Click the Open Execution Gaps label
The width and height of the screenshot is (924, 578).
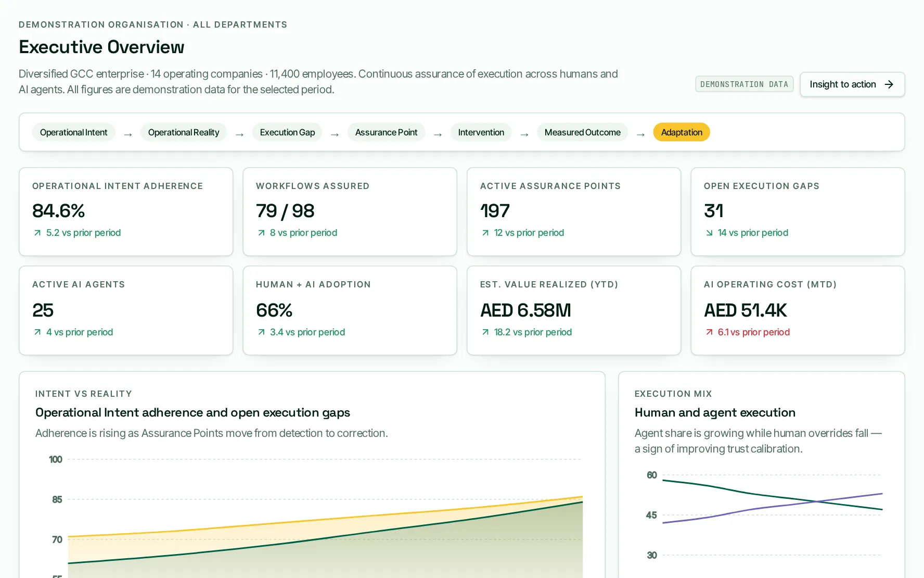point(762,186)
